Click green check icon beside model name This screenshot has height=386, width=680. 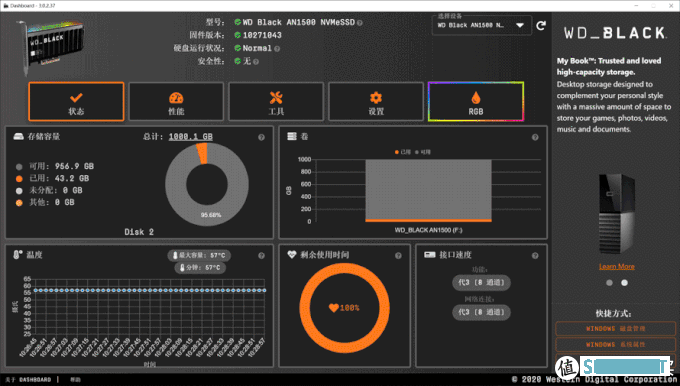237,22
